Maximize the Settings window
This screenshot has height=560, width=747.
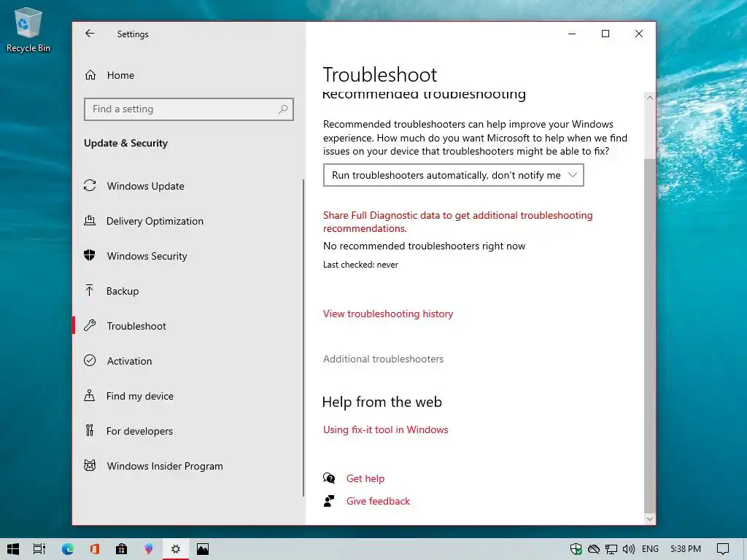[605, 34]
